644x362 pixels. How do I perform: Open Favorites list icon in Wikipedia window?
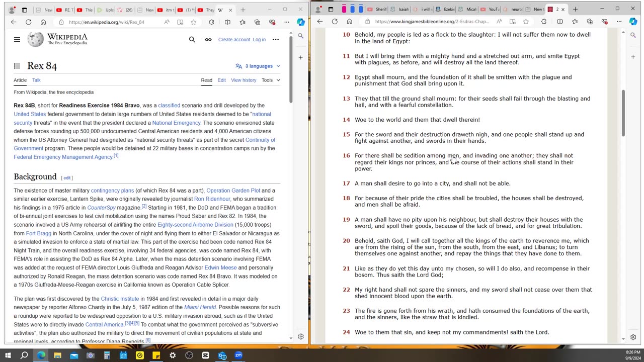pyautogui.click(x=243, y=22)
